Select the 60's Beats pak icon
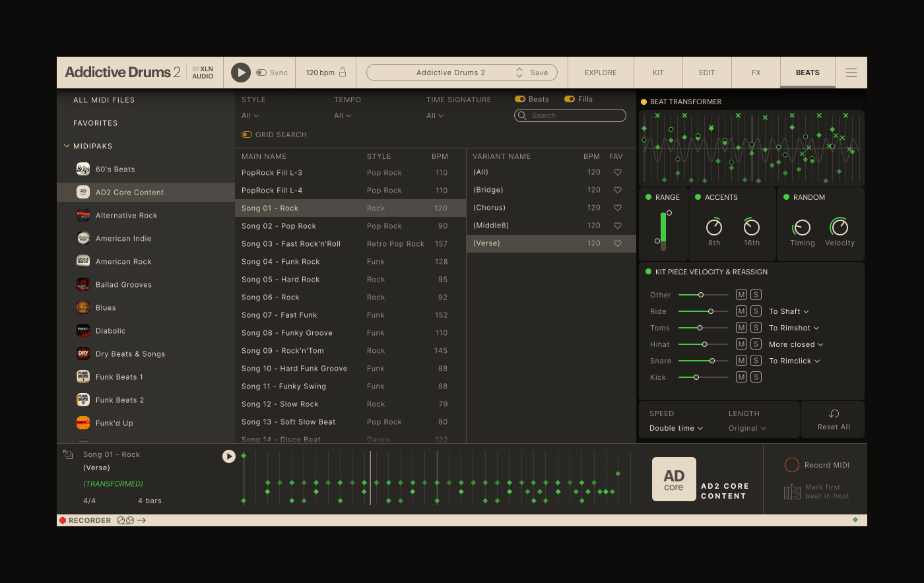The image size is (924, 583). (x=83, y=169)
